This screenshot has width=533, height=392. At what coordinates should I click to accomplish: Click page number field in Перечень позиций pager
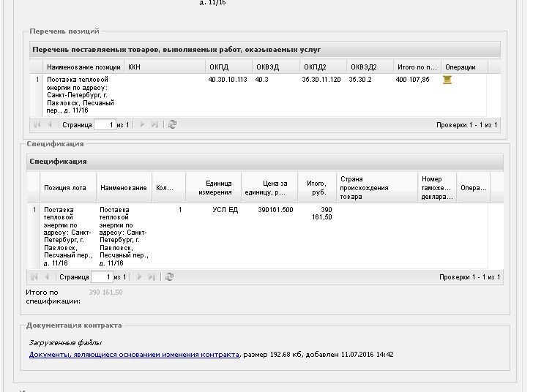[x=105, y=124]
